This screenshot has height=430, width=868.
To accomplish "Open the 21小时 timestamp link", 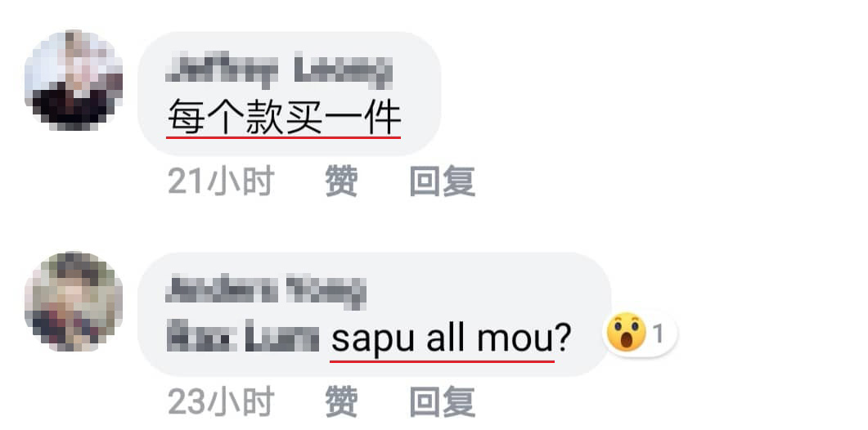I will click(x=221, y=181).
